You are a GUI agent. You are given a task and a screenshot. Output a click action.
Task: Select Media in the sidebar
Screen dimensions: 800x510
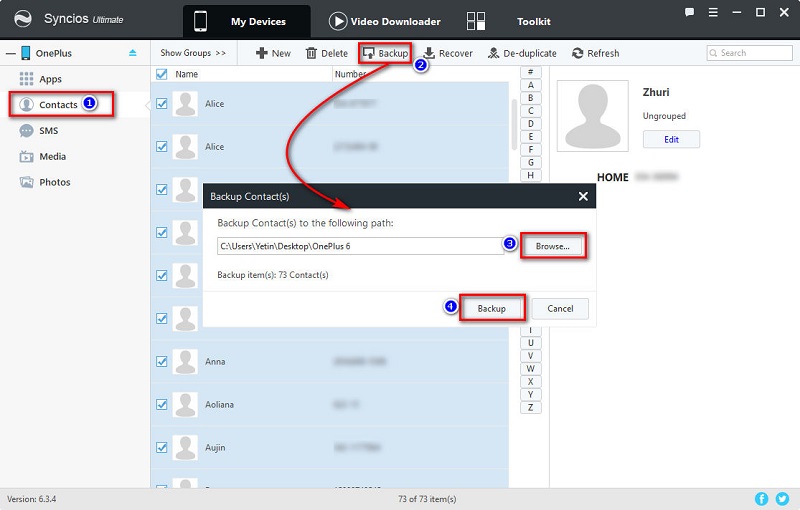[43, 157]
